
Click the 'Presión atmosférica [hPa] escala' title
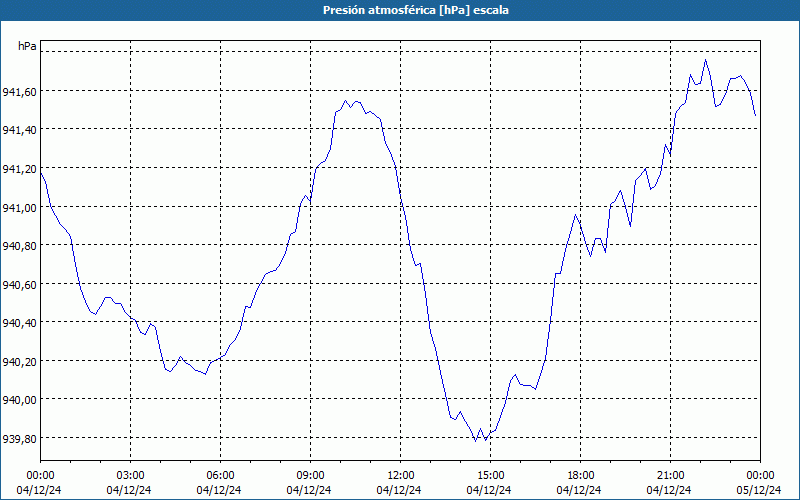pyautogui.click(x=416, y=10)
